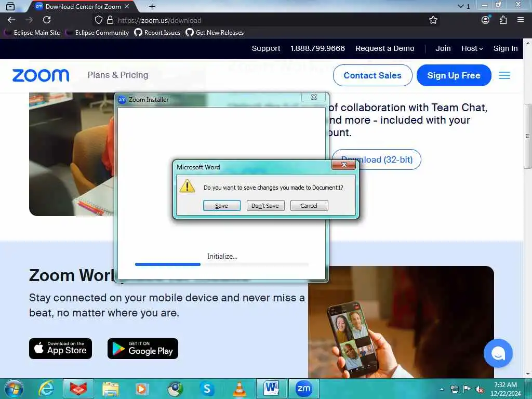Viewport: 532px width, 399px height.
Task: Click the Support link in top bar
Action: click(x=266, y=48)
